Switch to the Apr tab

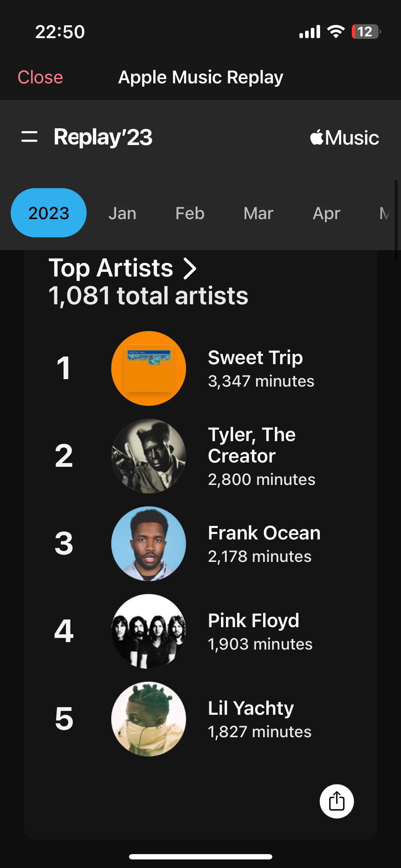pyautogui.click(x=327, y=213)
